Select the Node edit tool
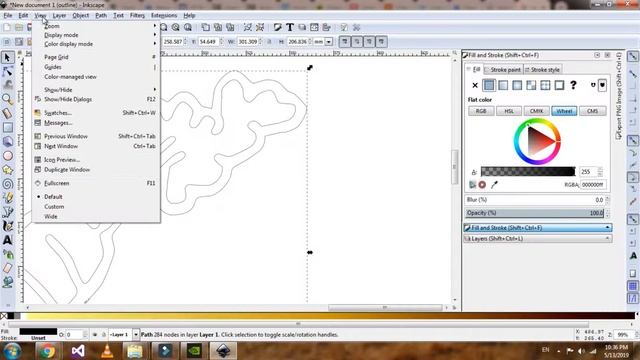640x360 pixels. pyautogui.click(x=7, y=72)
